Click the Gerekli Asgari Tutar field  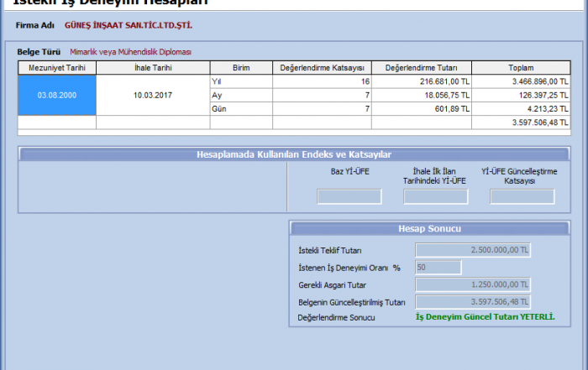pyautogui.click(x=473, y=285)
